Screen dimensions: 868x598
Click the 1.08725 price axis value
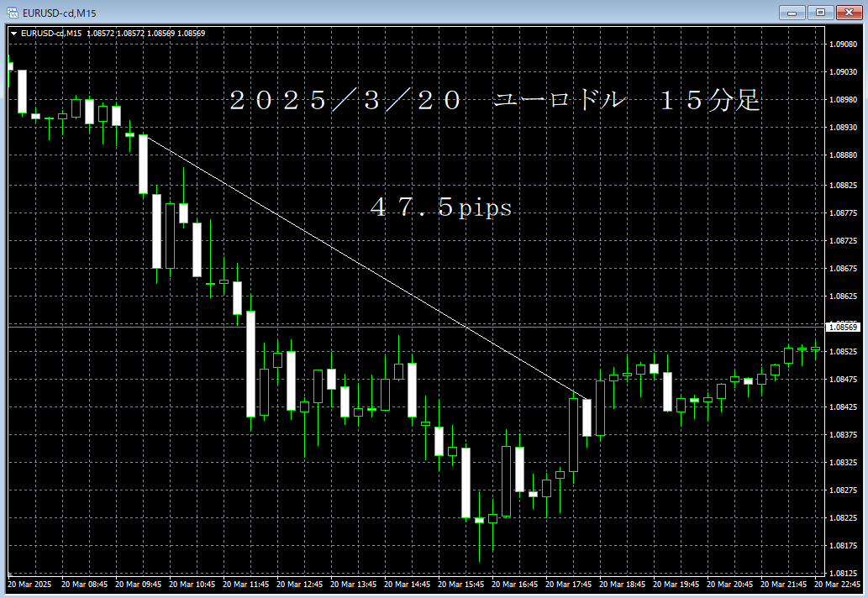coord(843,241)
